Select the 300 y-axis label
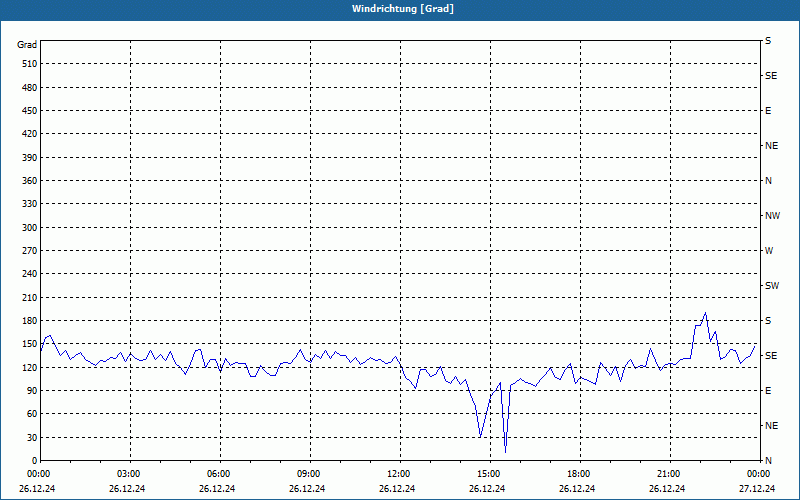Screen dimensions: 800x500 (x=30, y=228)
